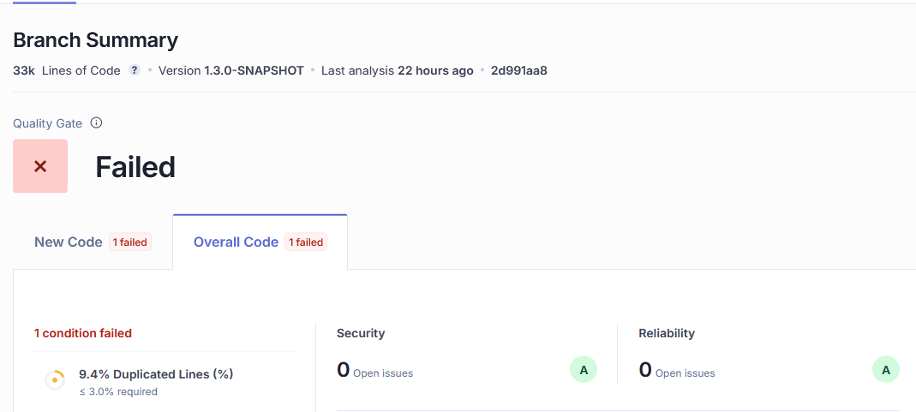Click the duplicated lines donut chart icon
The image size is (916, 412).
(x=55, y=380)
